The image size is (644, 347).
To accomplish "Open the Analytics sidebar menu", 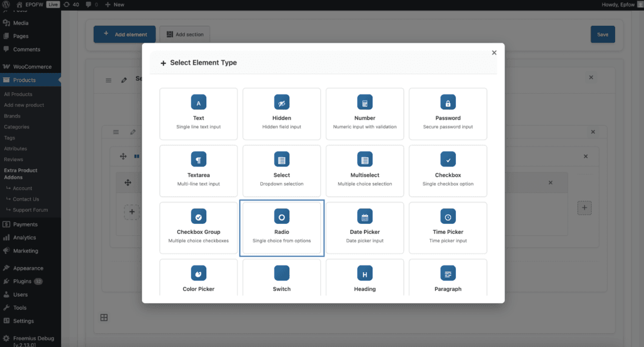I will point(25,238).
